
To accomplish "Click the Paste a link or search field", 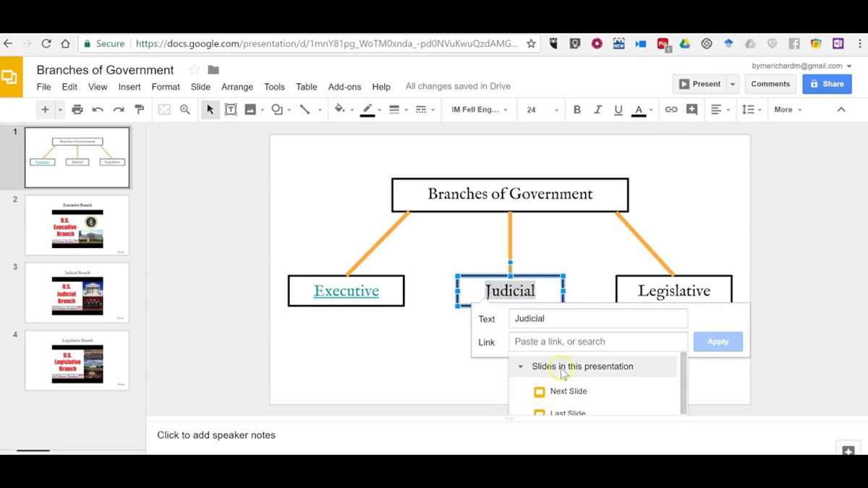I will click(598, 342).
